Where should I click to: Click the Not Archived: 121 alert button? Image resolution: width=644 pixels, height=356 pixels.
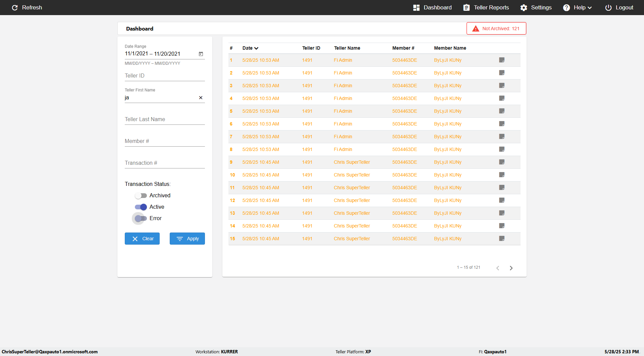coord(496,29)
